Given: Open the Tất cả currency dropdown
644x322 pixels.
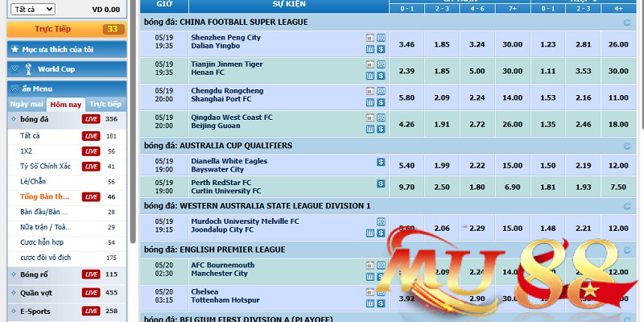Looking at the screenshot, I should [32, 10].
